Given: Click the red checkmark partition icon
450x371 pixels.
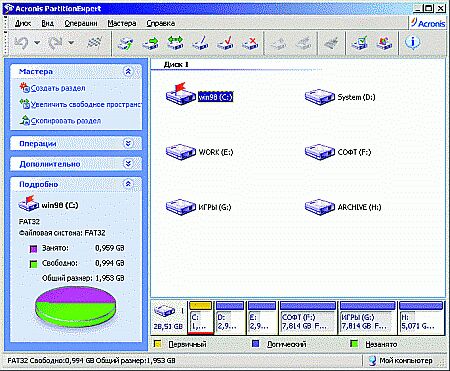Looking at the screenshot, I should 225,43.
